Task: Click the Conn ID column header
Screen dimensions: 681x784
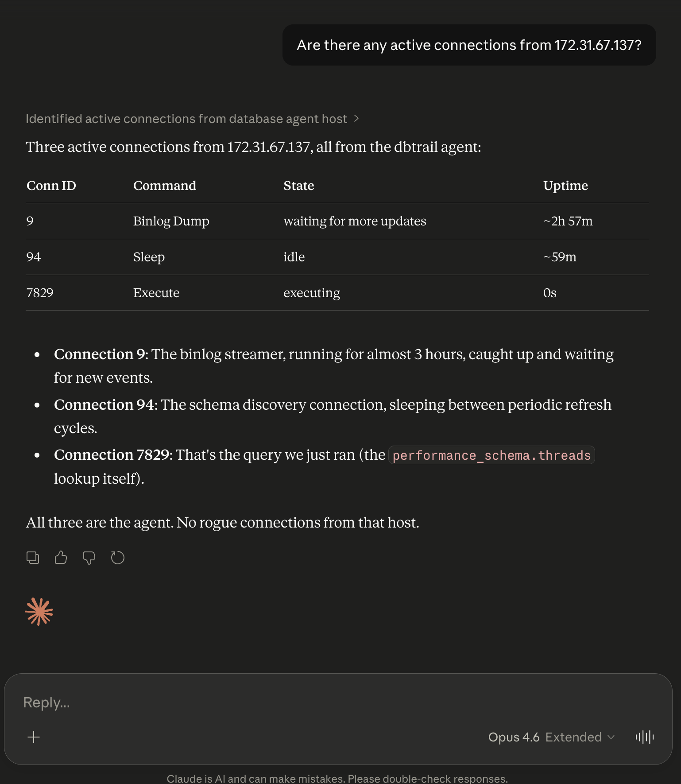Action: (51, 186)
